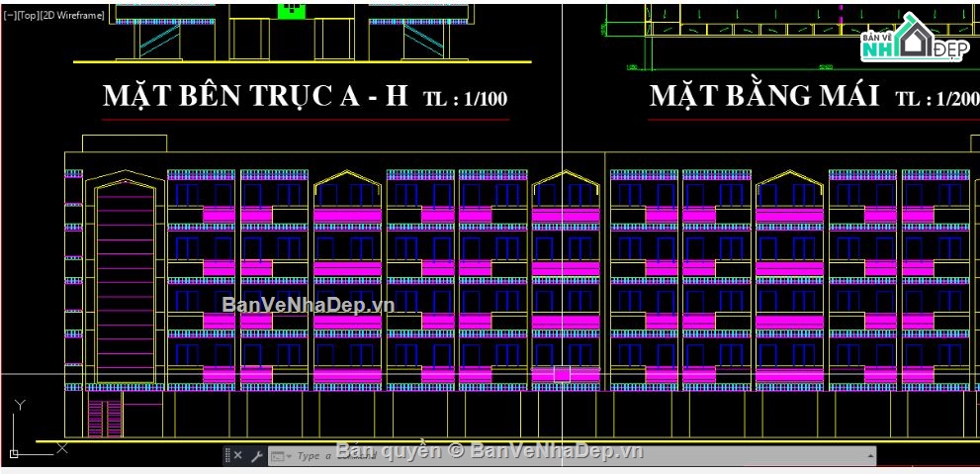Click the 'TL : 1/200' scale label
The height and width of the screenshot is (474, 980).
point(935,99)
